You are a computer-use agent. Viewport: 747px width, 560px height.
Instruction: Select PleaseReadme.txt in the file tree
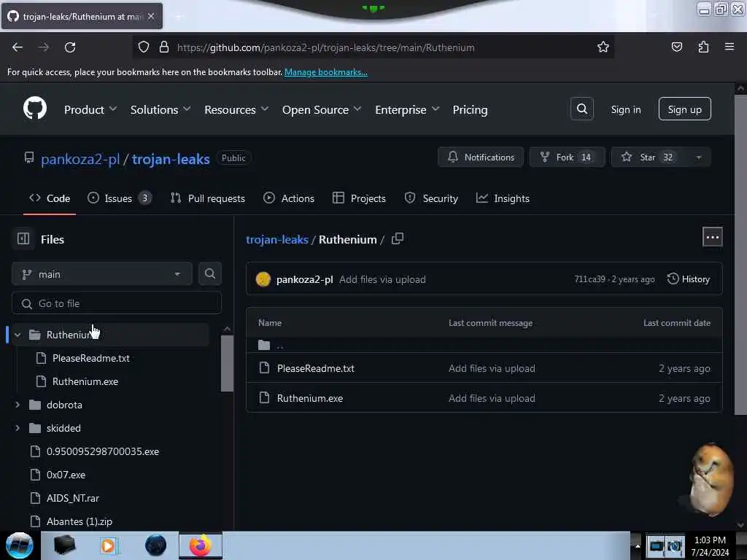pos(90,358)
